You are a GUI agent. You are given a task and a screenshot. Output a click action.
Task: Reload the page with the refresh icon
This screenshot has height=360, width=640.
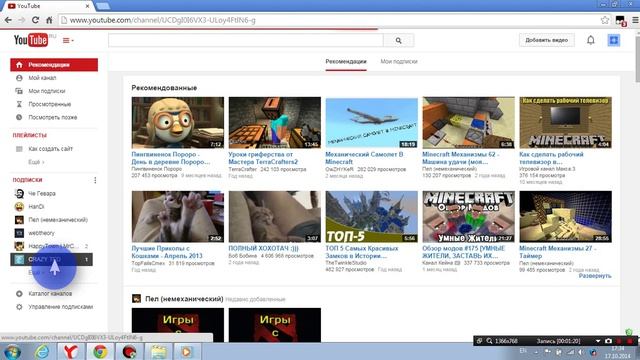36,20
